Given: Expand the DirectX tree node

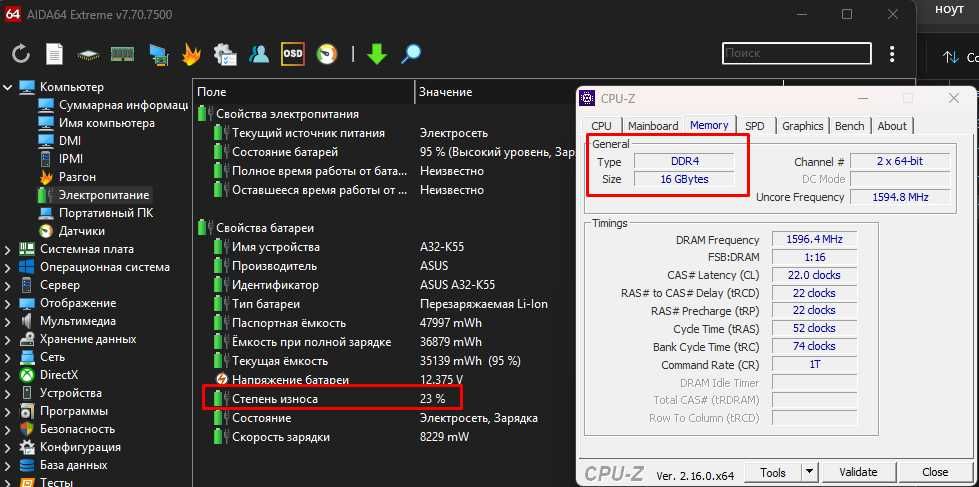Looking at the screenshot, I should 7,375.
